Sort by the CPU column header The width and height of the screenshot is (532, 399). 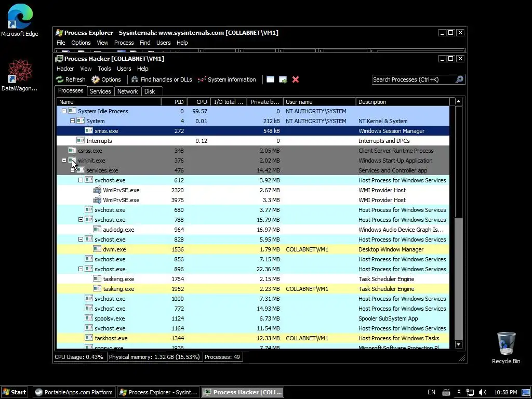[x=198, y=102]
